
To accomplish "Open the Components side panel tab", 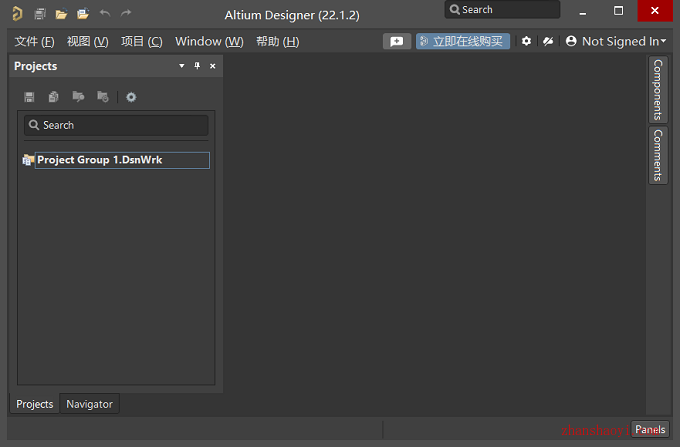I will 658,89.
